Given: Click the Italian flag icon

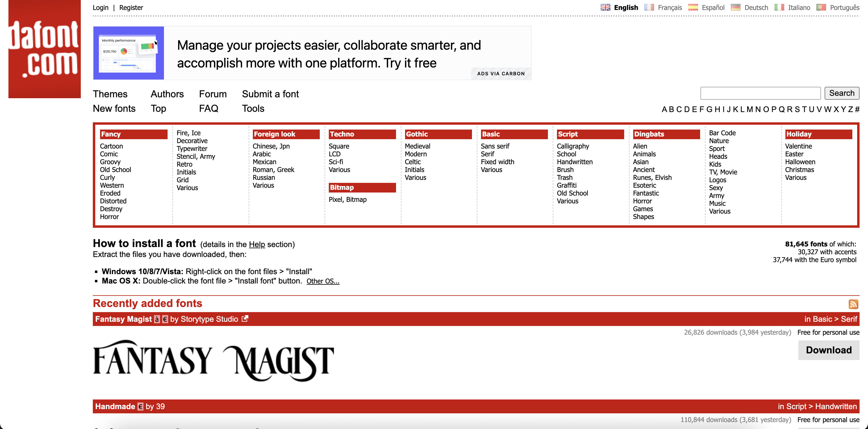Looking at the screenshot, I should tap(779, 8).
